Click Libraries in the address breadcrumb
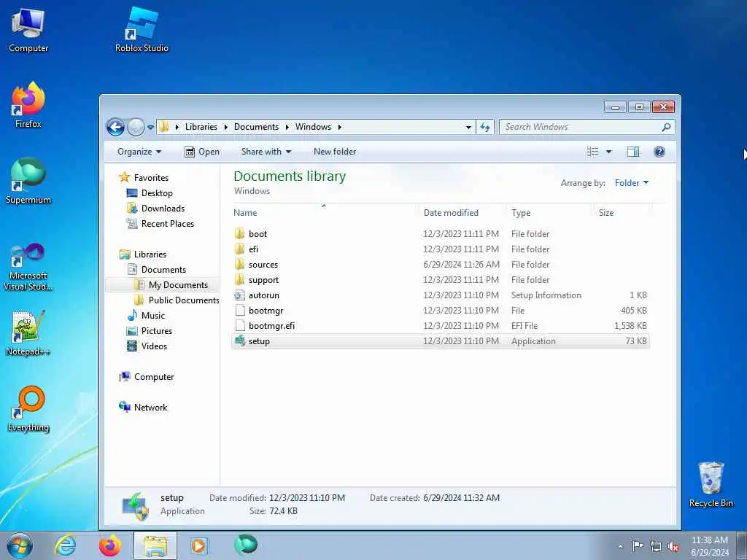The width and height of the screenshot is (747, 560). [x=201, y=127]
